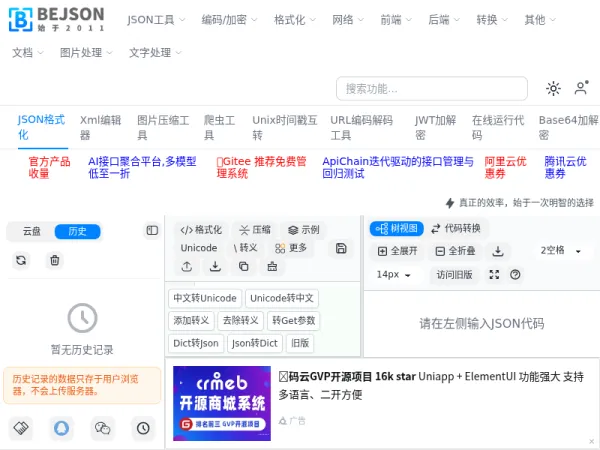Expand the 编码/加密 menu
This screenshot has height=450, width=600.
point(229,20)
